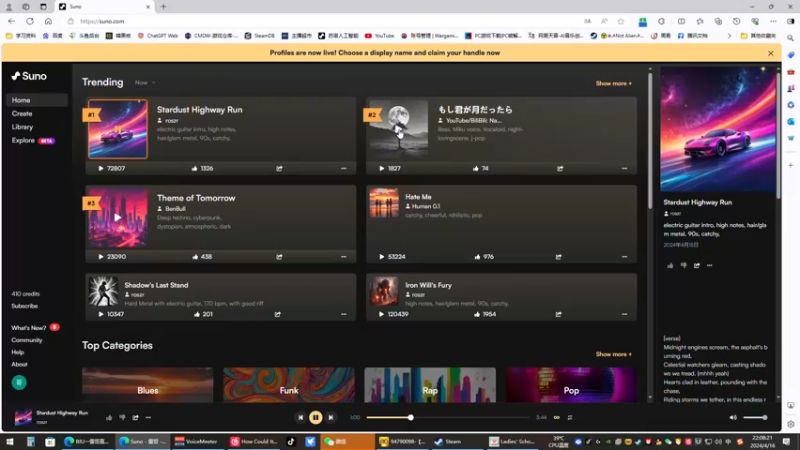This screenshot has width=800, height=450.
Task: Play Shadow's Last Stand
Action: [x=101, y=314]
